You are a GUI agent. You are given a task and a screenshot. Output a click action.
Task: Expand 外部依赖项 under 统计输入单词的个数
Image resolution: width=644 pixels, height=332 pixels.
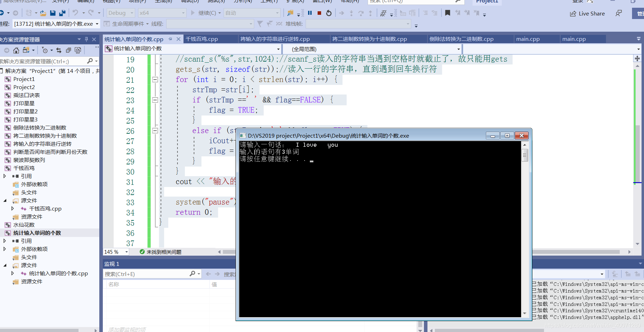pos(5,249)
